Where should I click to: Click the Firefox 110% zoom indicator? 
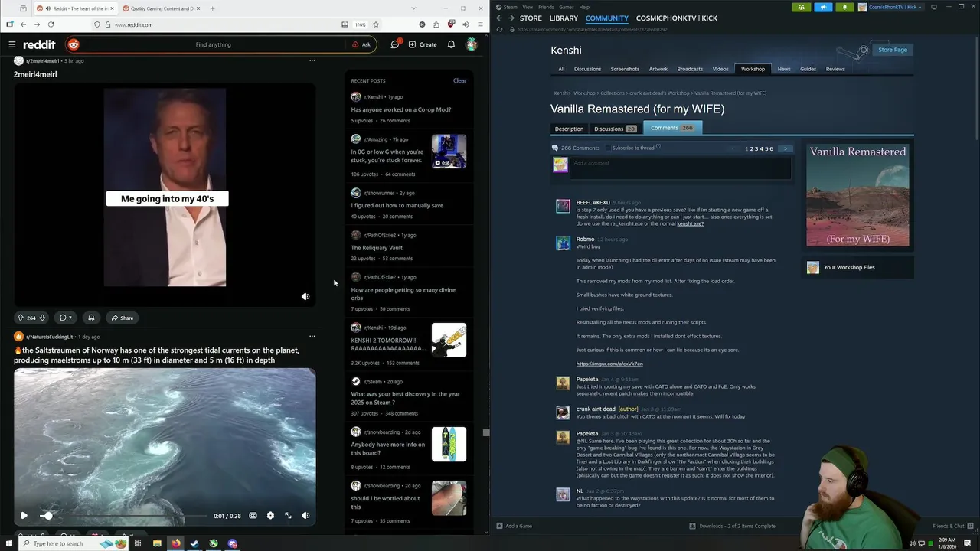pos(360,24)
